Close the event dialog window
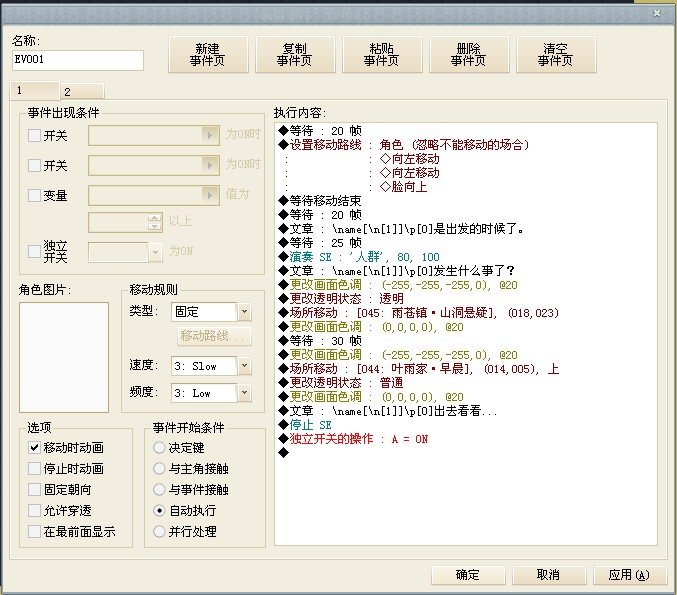The width and height of the screenshot is (677, 595). pos(657,13)
